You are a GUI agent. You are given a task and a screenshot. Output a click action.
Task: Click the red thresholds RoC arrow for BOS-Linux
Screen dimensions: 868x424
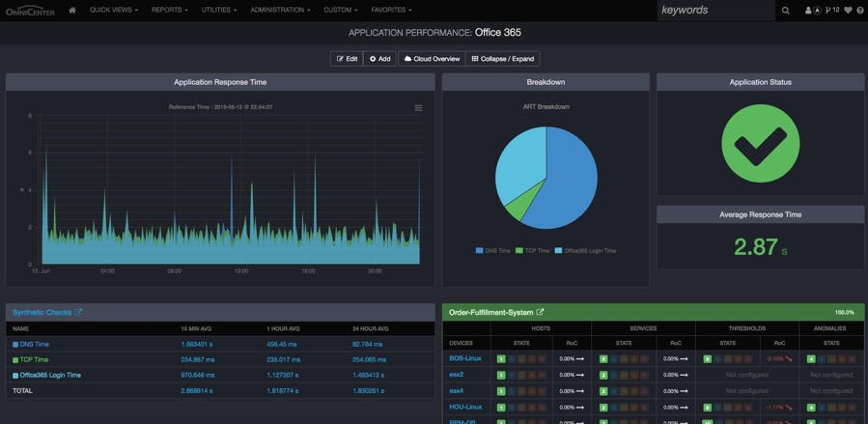coord(788,358)
